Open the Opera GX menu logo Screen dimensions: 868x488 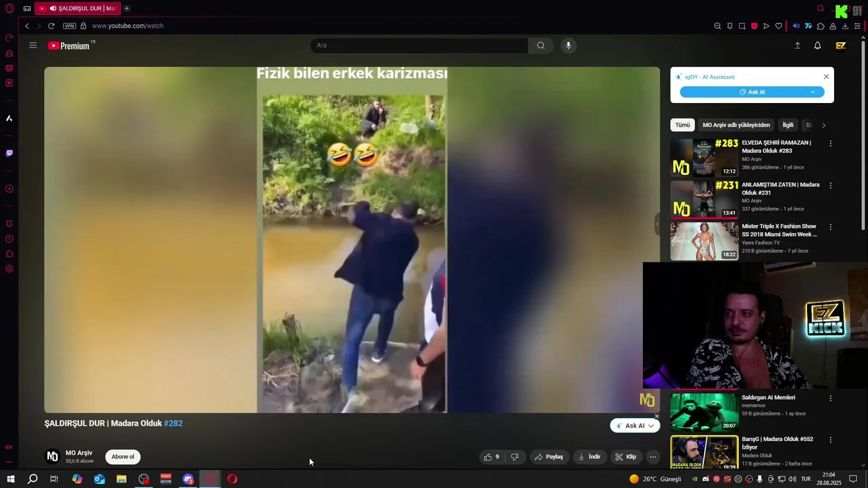click(9, 8)
